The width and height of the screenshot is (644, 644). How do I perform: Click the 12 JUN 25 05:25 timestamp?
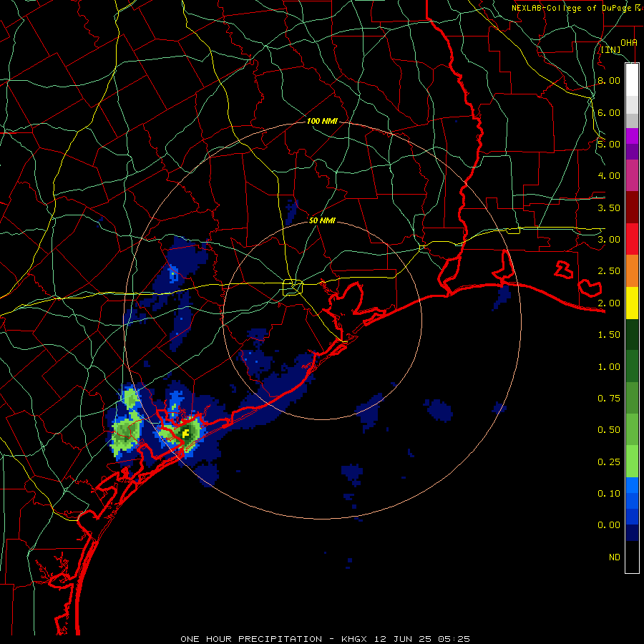(421, 639)
